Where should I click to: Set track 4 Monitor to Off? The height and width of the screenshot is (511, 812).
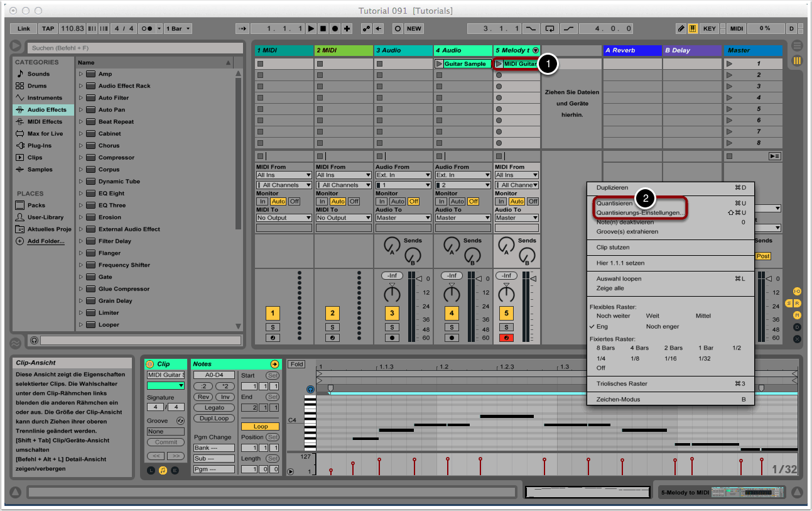point(473,201)
